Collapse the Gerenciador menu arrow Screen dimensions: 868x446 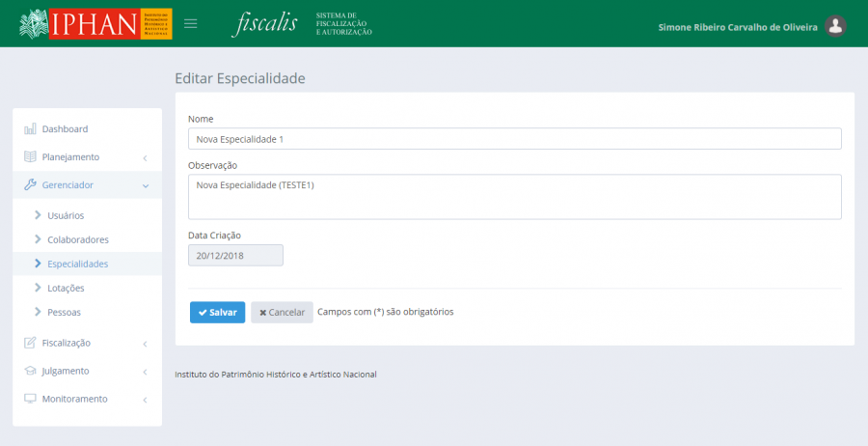tap(145, 185)
